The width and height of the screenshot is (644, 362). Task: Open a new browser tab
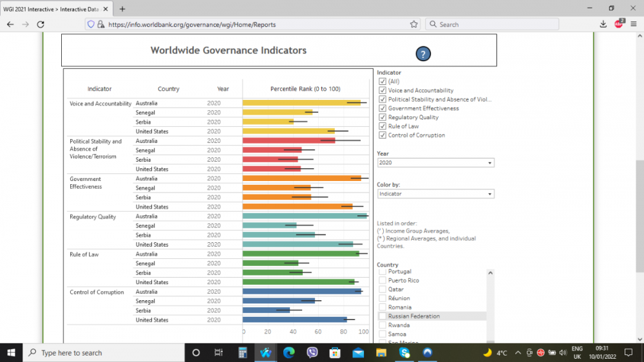coord(122,8)
